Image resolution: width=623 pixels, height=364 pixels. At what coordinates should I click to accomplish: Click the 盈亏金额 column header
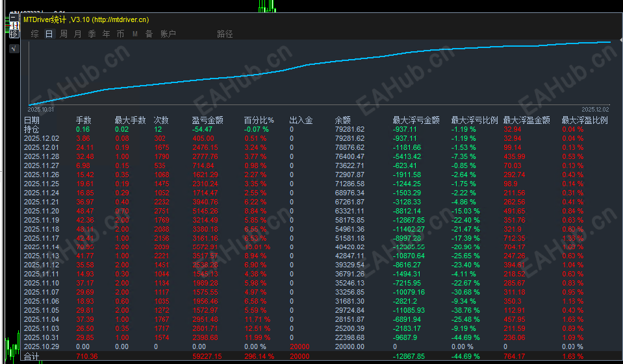pyautogui.click(x=208, y=120)
